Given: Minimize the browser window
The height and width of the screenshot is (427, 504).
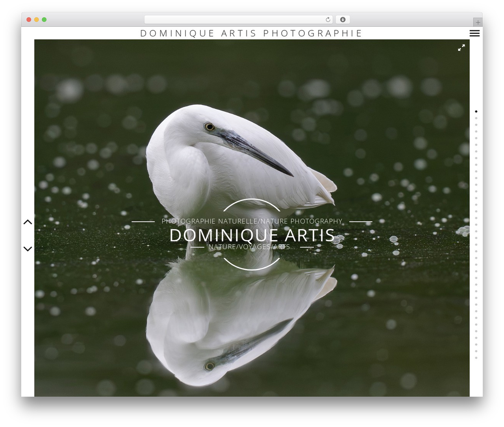Looking at the screenshot, I should click(x=37, y=20).
